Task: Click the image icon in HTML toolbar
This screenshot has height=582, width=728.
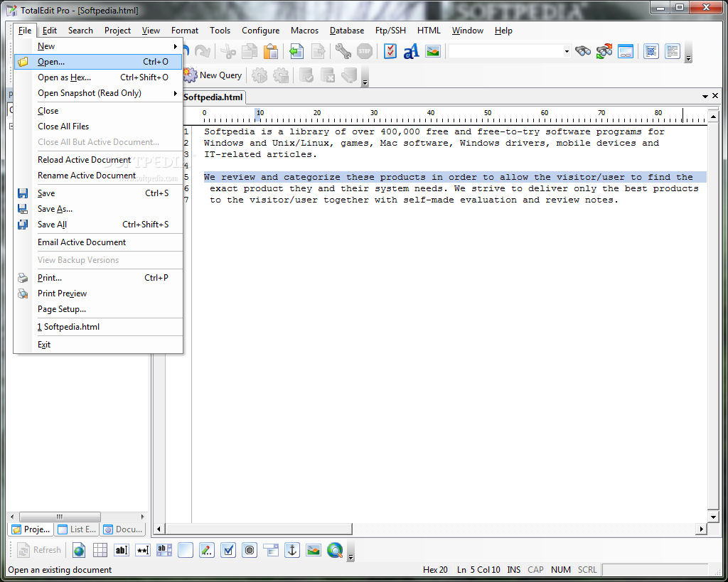Action: tap(314, 550)
